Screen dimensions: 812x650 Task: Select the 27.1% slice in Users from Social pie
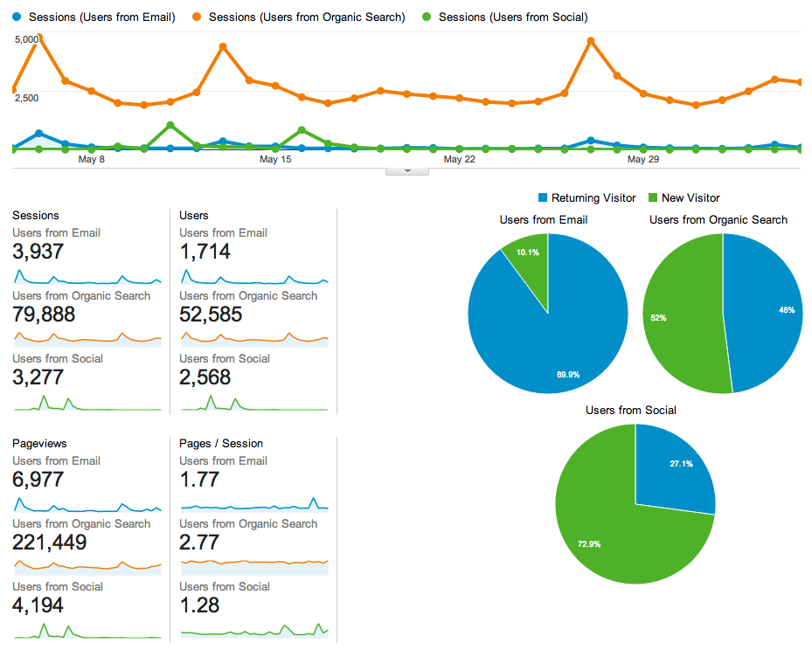671,467
